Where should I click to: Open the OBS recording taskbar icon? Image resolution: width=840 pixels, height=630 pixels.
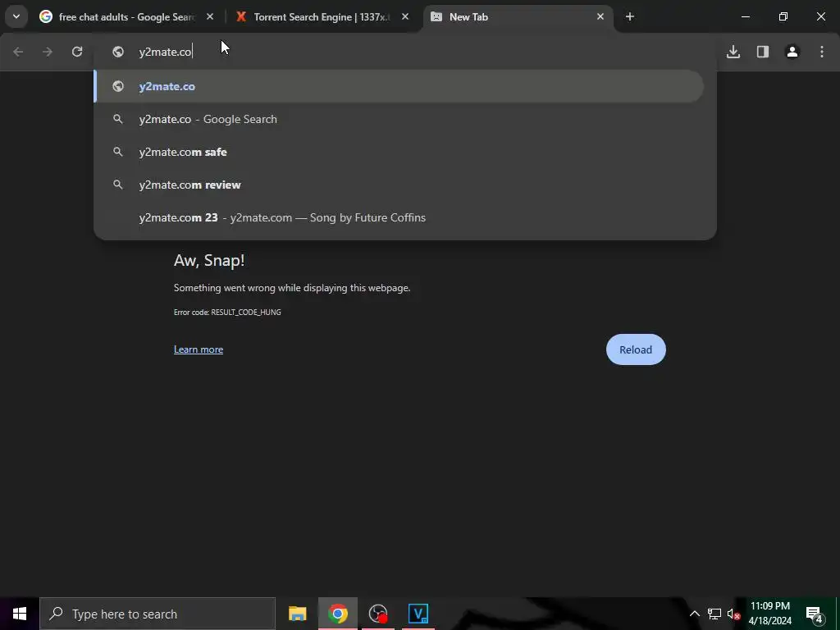pos(378,614)
